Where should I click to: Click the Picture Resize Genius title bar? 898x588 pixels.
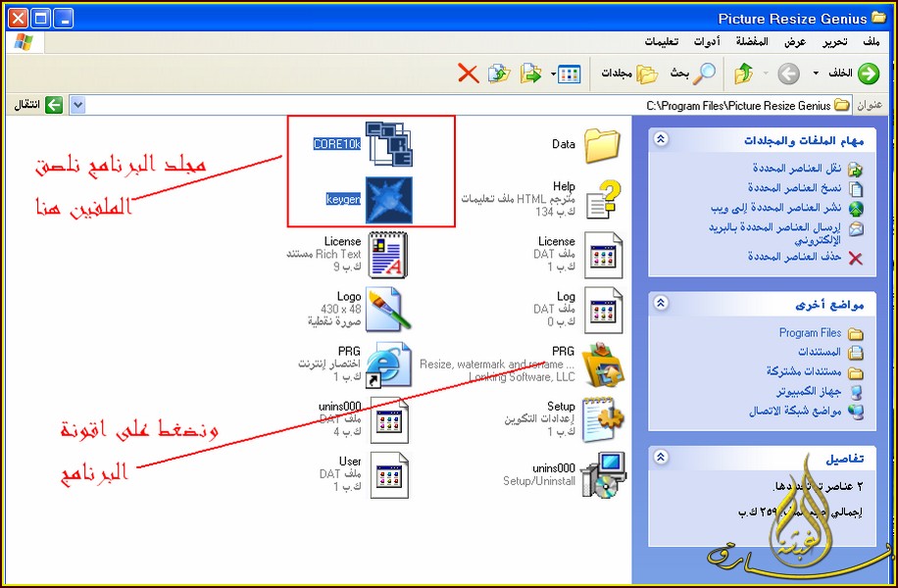tap(449, 19)
